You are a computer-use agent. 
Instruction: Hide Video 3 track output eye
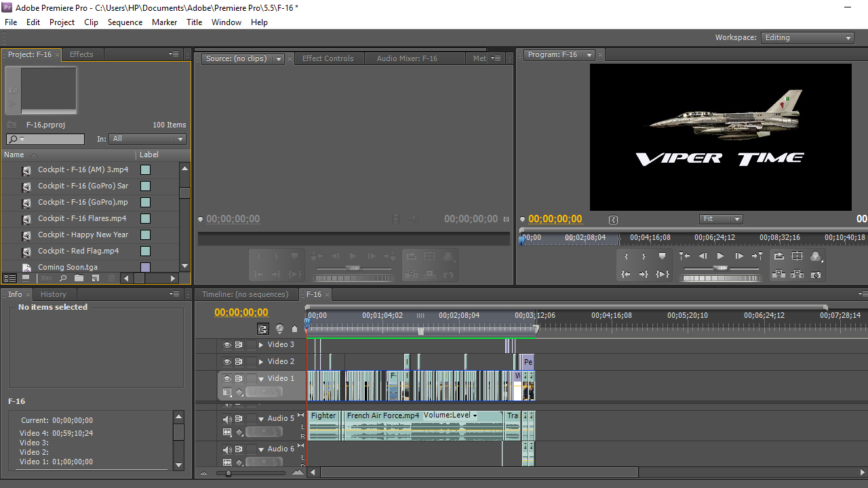(x=227, y=345)
